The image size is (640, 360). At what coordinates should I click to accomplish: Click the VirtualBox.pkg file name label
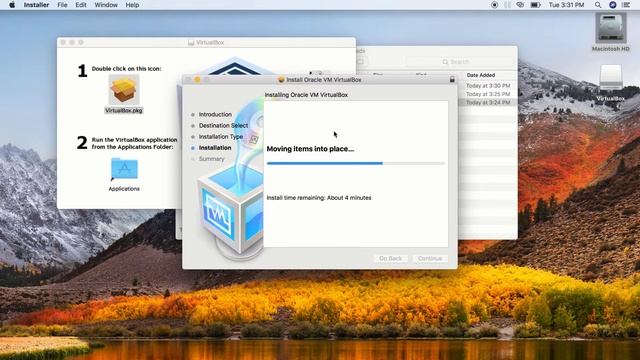(x=124, y=110)
